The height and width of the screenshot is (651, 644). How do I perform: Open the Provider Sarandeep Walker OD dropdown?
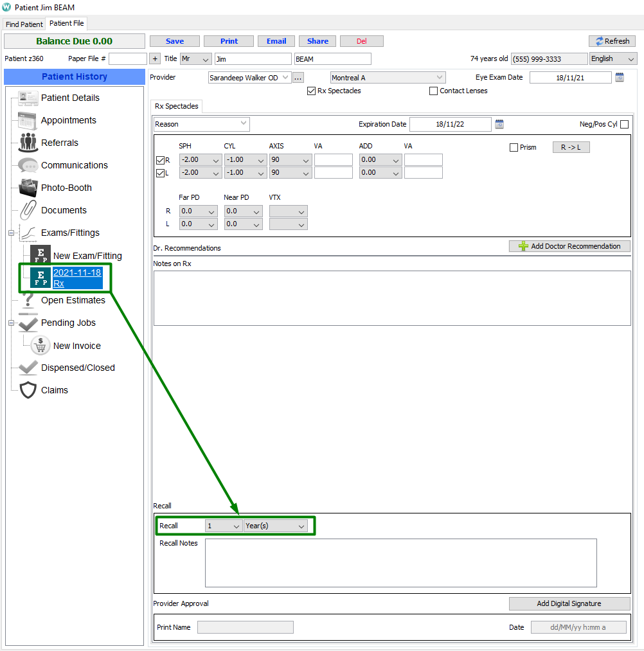point(249,78)
